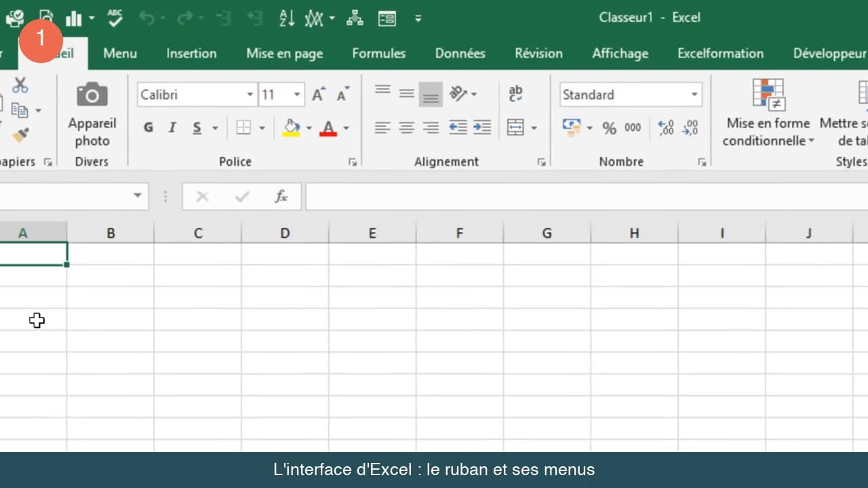Align cell text left
This screenshot has width=868, height=488.
click(x=382, y=127)
